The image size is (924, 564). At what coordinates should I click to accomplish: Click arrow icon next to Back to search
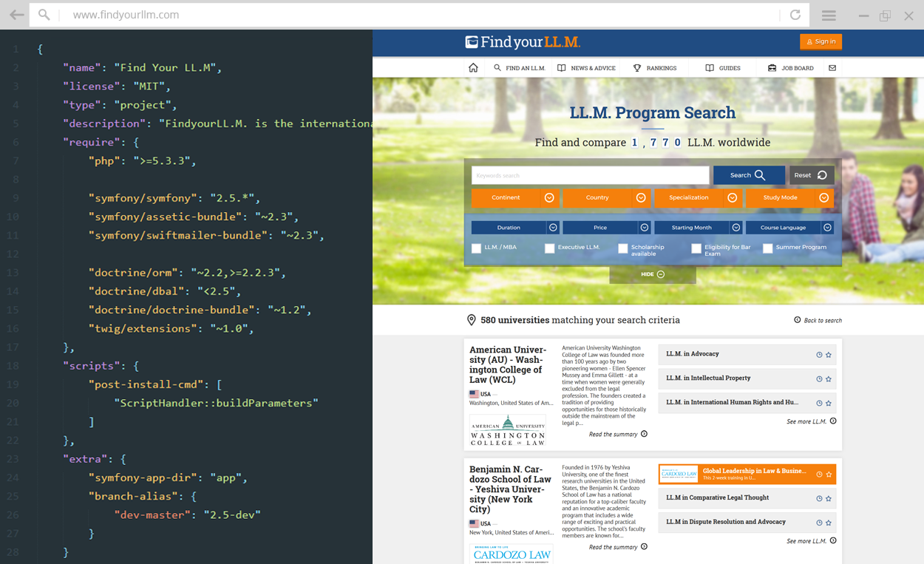(797, 320)
